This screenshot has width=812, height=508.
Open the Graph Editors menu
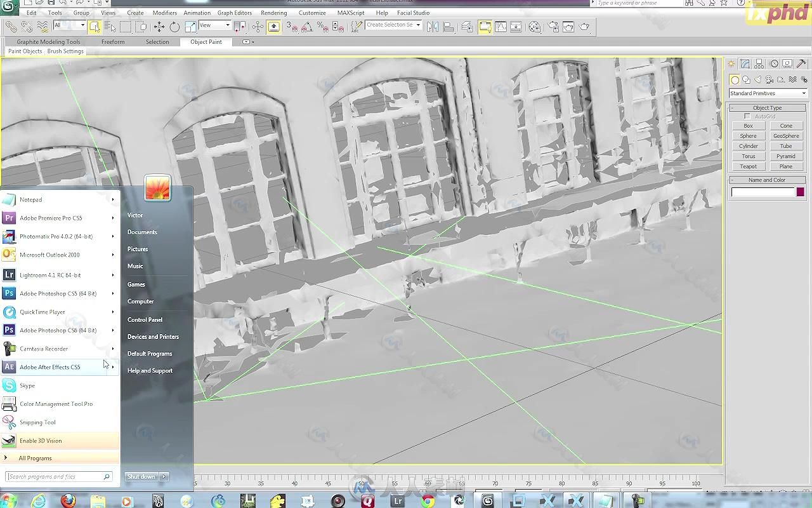(x=235, y=13)
